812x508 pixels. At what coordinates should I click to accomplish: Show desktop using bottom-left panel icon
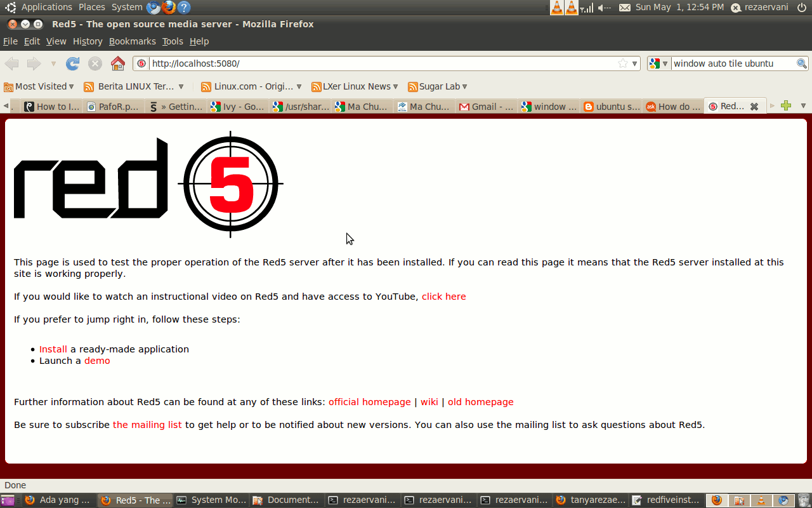tap(8, 500)
